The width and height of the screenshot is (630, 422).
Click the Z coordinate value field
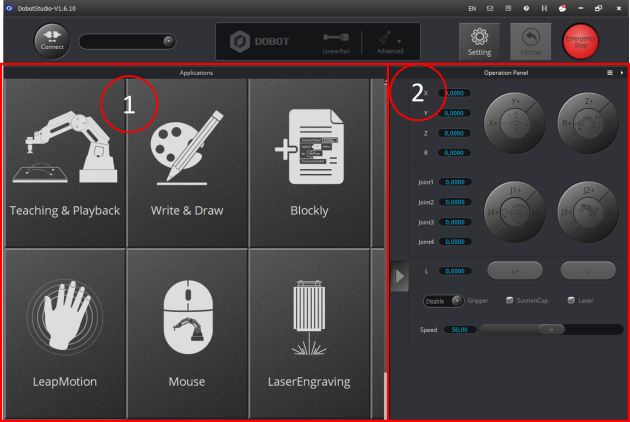point(454,133)
